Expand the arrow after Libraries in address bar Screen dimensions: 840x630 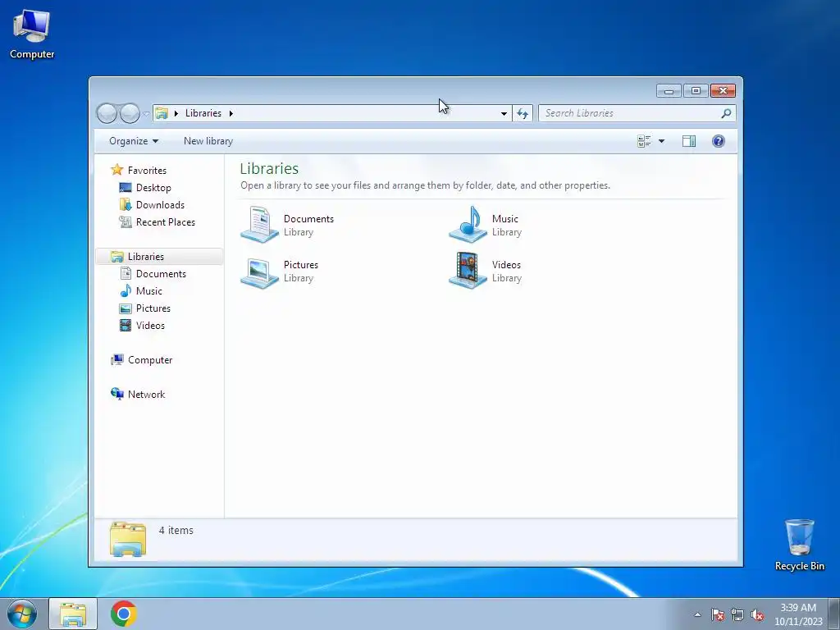(x=231, y=113)
